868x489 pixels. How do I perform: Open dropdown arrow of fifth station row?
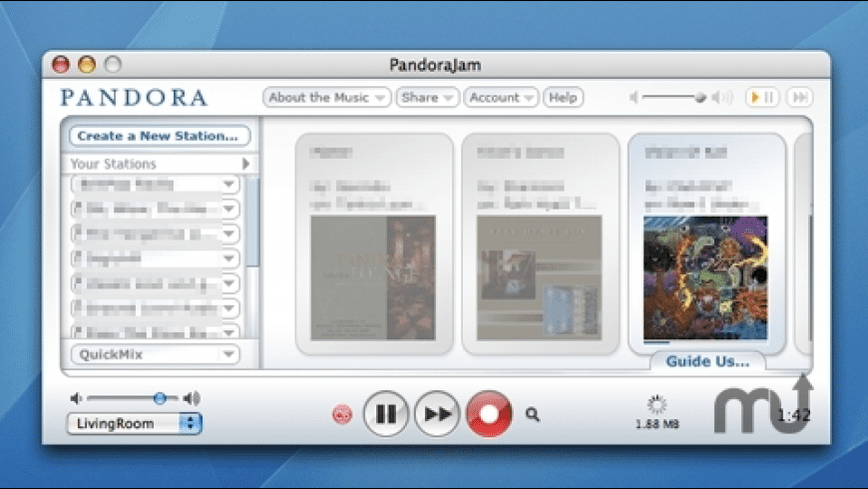(x=228, y=283)
